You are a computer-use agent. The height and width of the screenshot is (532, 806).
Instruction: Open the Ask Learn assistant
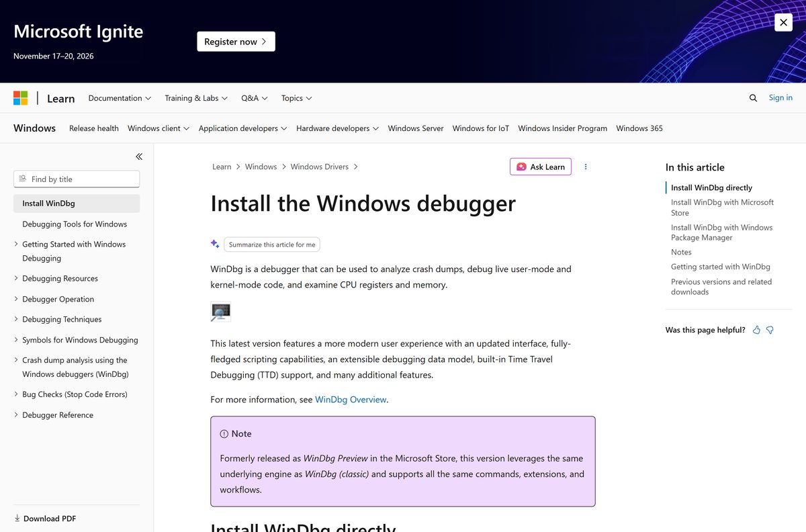point(541,167)
